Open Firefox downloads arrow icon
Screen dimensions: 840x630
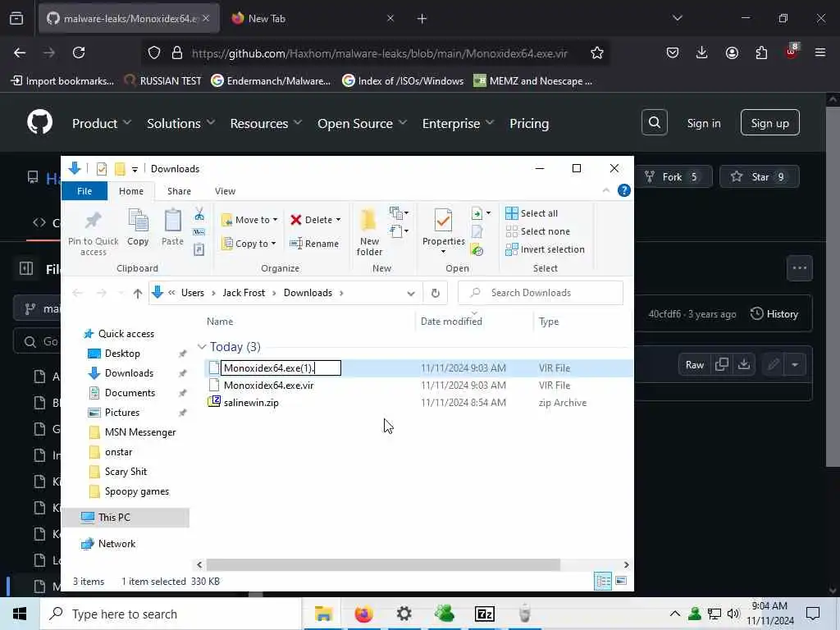point(702,52)
